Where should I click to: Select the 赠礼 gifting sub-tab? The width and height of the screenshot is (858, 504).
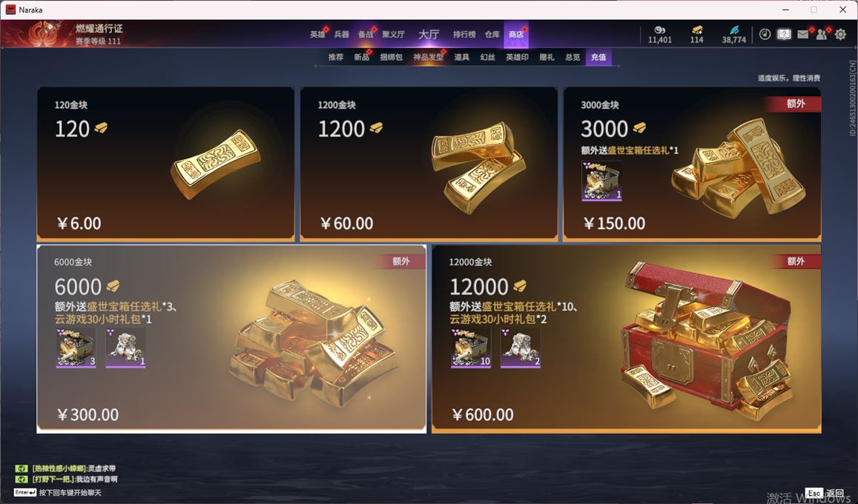click(x=547, y=57)
